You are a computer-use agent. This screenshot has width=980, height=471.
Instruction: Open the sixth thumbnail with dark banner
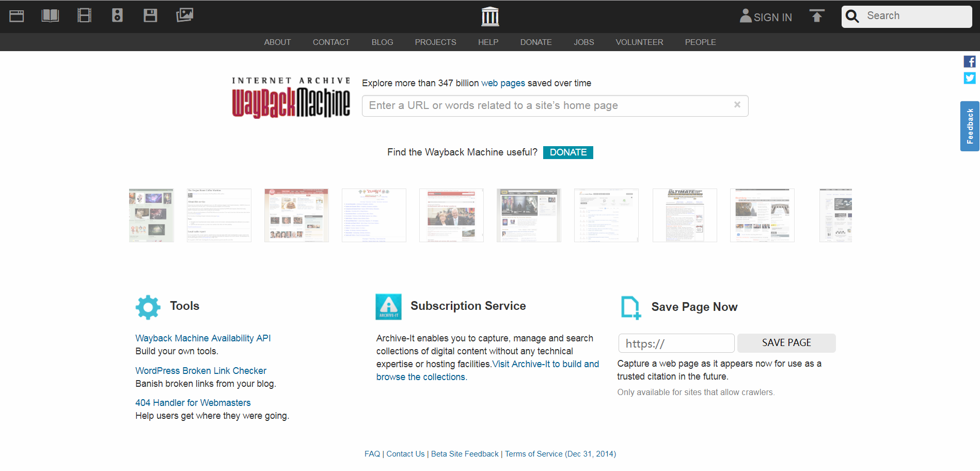coord(529,215)
